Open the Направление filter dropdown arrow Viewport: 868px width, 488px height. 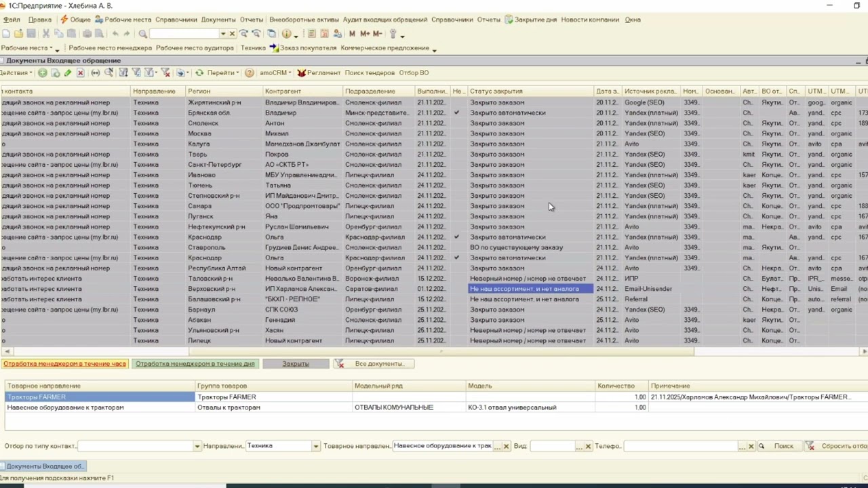(315, 446)
